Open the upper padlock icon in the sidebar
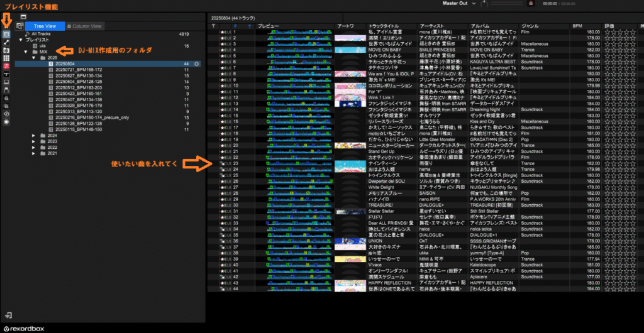644x333 pixels. [6, 98]
